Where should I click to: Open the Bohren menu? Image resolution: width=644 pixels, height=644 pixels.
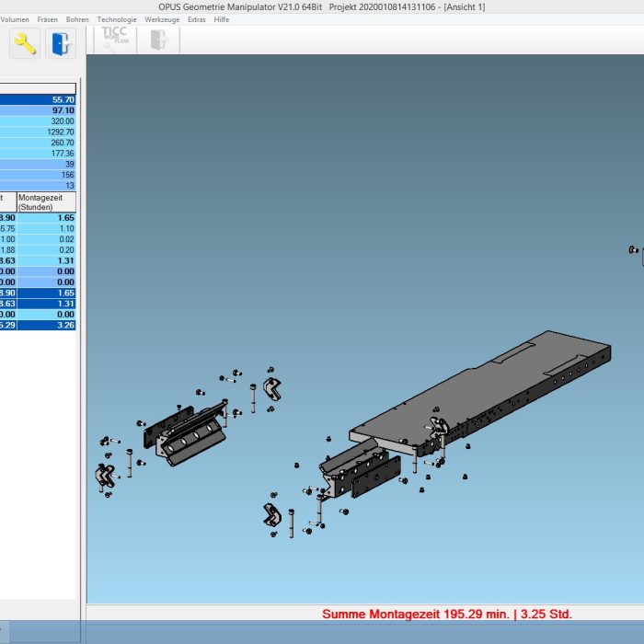pos(77,19)
